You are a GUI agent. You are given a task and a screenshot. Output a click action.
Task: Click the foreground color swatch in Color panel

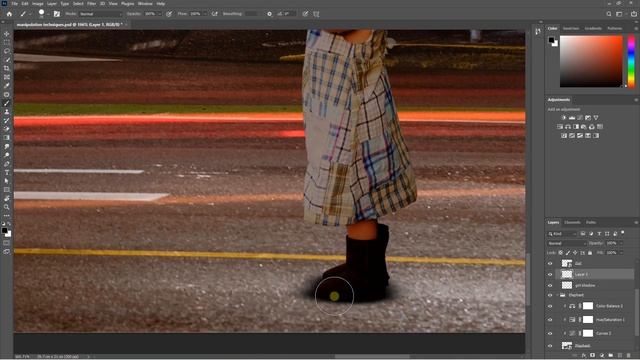(551, 40)
